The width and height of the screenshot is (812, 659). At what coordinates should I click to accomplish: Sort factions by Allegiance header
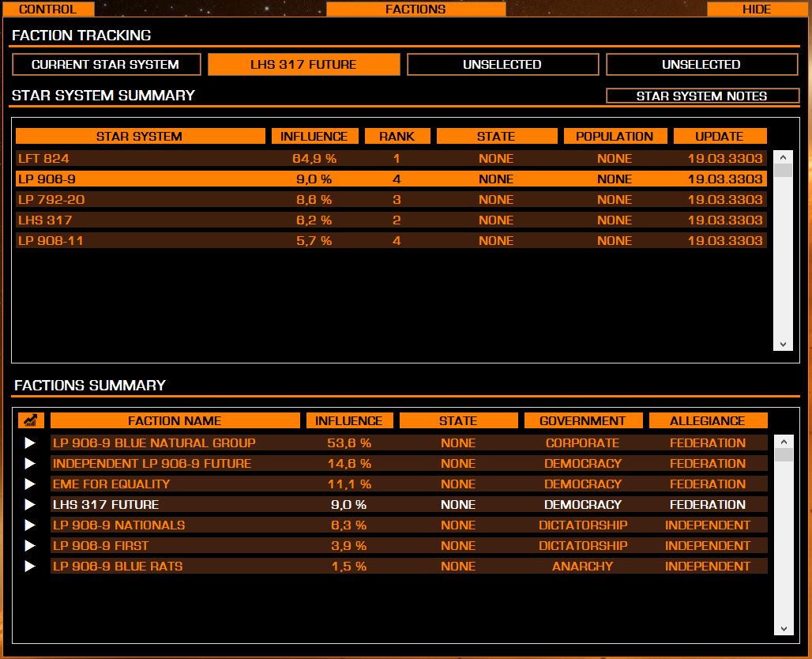coord(708,420)
